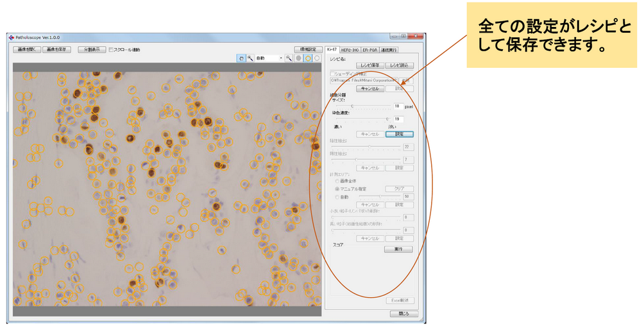Select the hand pan tool
The height and width of the screenshot is (328, 644).
pyautogui.click(x=241, y=59)
